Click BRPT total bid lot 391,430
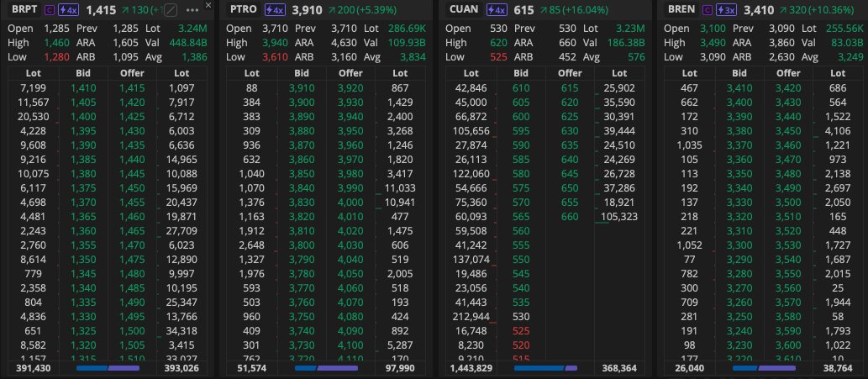 pyautogui.click(x=34, y=368)
